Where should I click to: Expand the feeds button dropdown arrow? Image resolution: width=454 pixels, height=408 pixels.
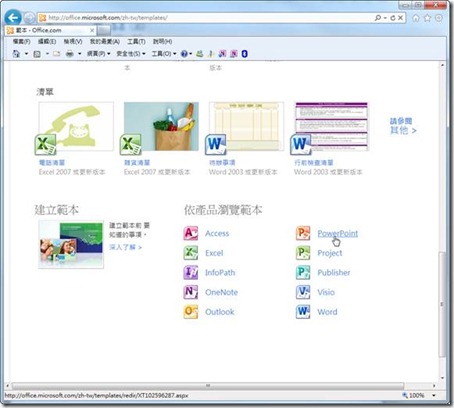point(47,54)
